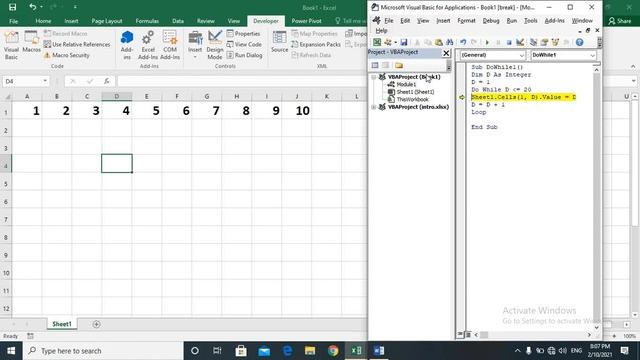This screenshot has height=360, width=640.
Task: Open Visual Basic editor from Excel ribbon
Action: pos(11,45)
